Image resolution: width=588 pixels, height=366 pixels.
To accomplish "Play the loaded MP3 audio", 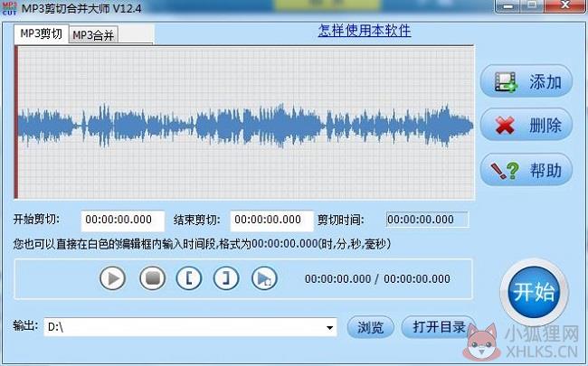I will click(112, 278).
